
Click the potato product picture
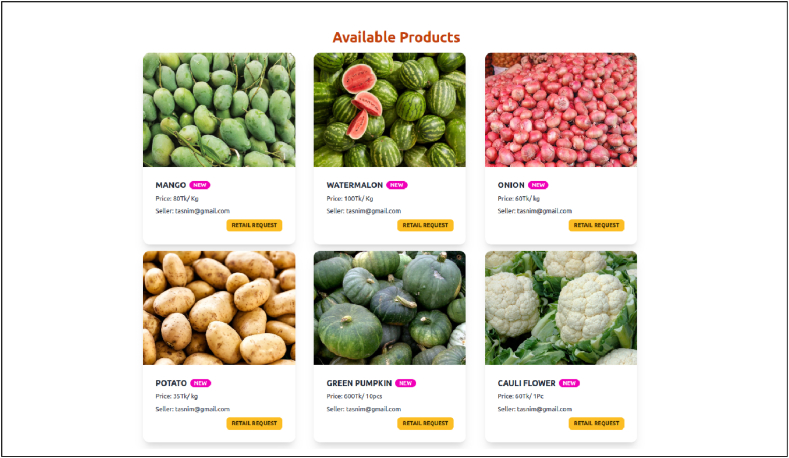(x=219, y=308)
